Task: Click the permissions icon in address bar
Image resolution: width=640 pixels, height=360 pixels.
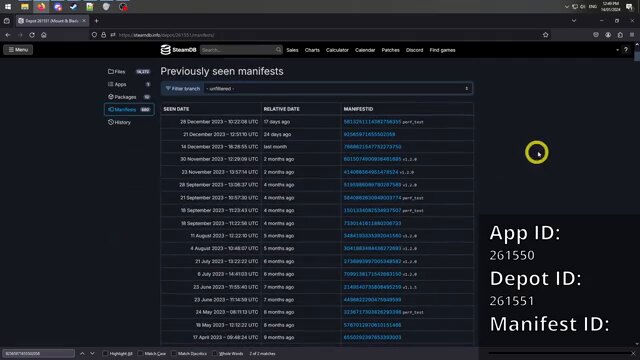Action: (113, 35)
